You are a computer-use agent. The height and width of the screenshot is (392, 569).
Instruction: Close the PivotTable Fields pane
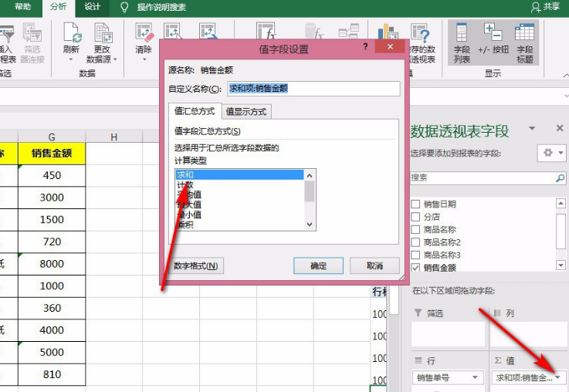click(x=560, y=128)
